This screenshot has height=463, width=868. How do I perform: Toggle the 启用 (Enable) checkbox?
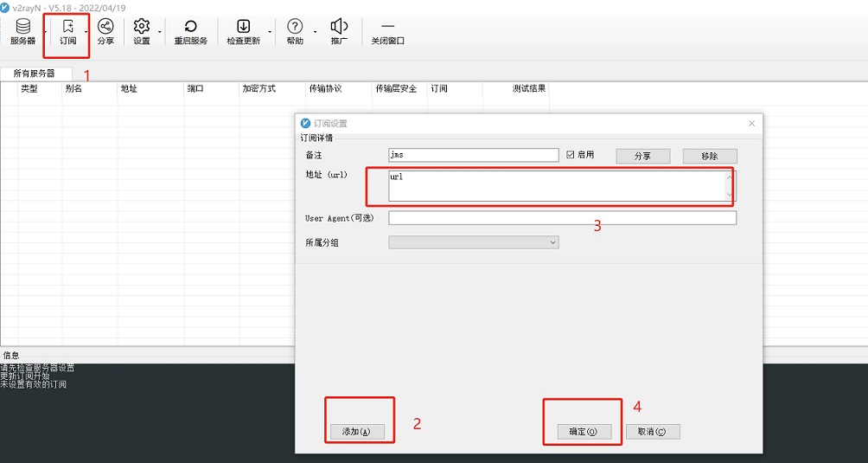(x=571, y=155)
